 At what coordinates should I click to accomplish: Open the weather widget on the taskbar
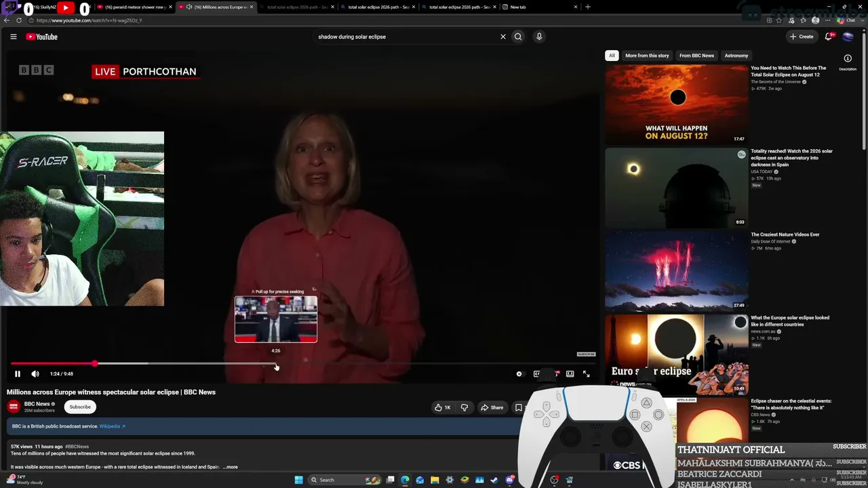coord(24,480)
